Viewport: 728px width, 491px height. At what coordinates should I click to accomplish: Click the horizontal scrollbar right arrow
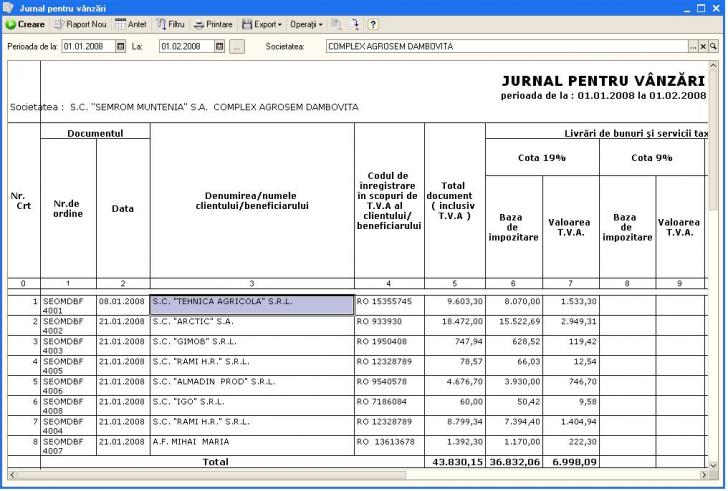[x=703, y=475]
